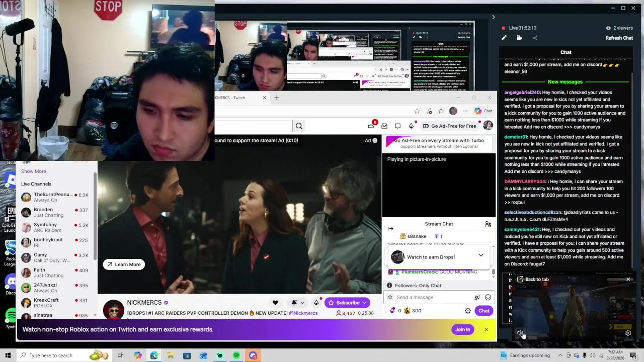Open Task View on the taskbar
The width and height of the screenshot is (644, 362).
tap(121, 355)
